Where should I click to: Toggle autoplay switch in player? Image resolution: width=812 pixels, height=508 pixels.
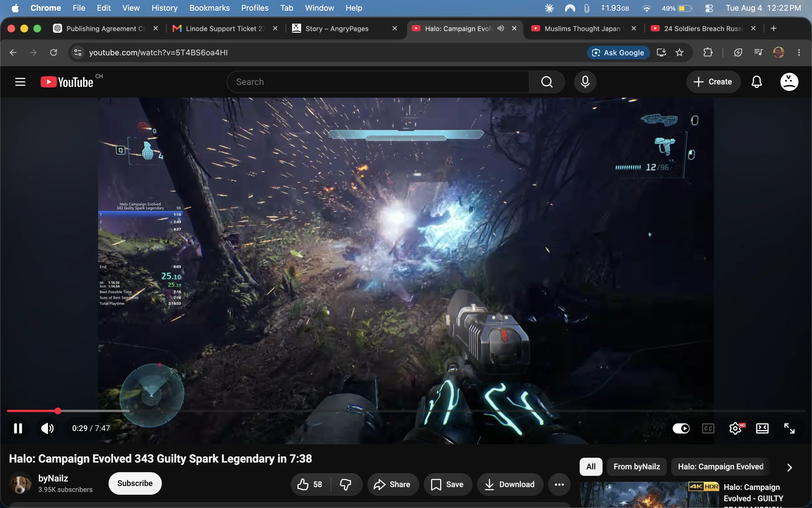(x=681, y=428)
